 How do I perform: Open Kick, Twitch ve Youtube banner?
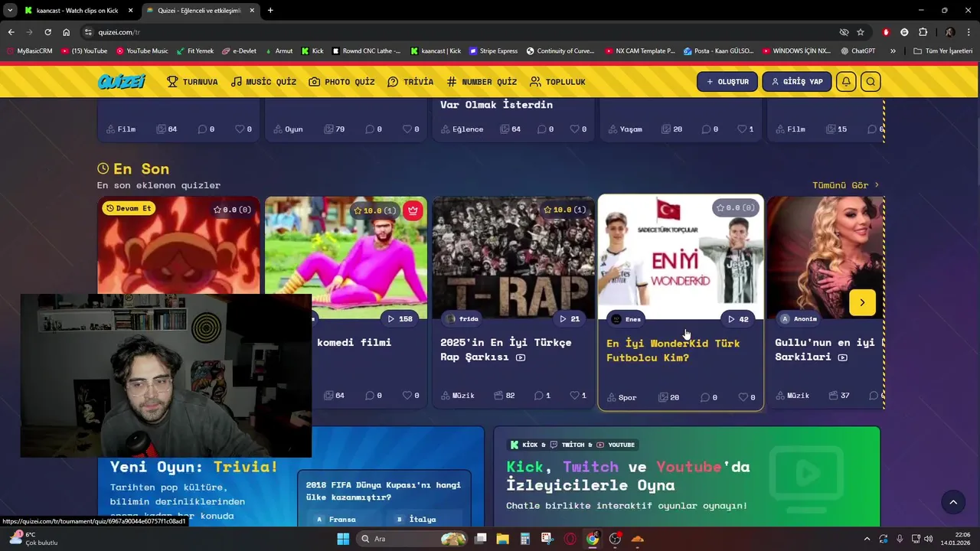point(687,476)
